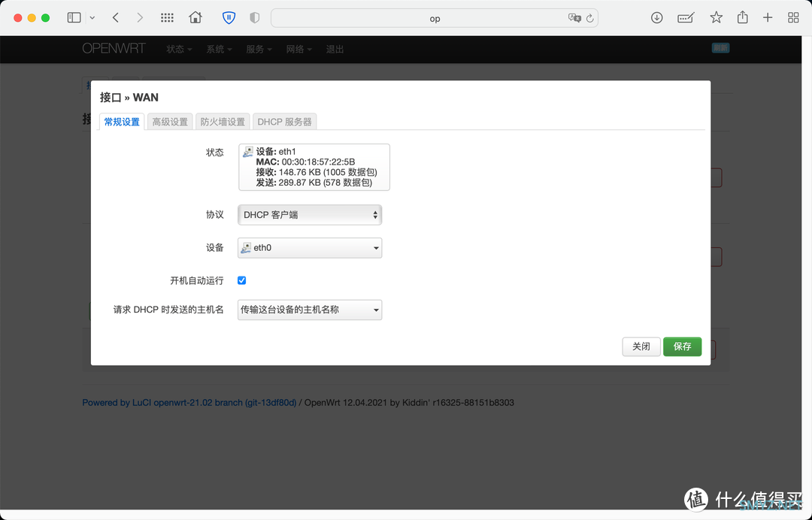Open the Powered by LuCI link

tap(189, 403)
